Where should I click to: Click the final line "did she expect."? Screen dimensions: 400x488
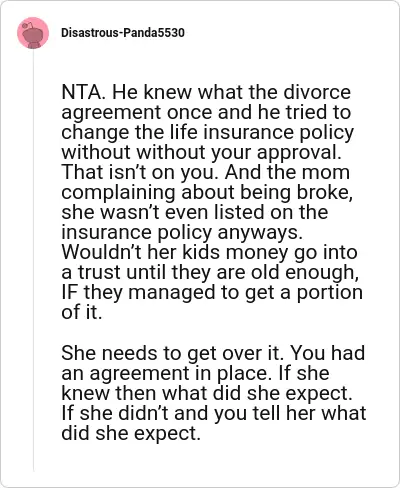(x=131, y=433)
